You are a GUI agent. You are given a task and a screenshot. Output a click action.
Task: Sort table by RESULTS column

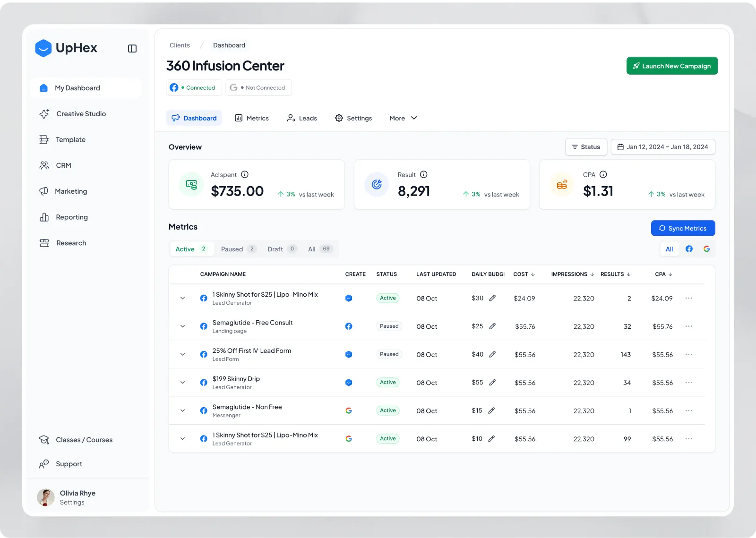tap(615, 274)
